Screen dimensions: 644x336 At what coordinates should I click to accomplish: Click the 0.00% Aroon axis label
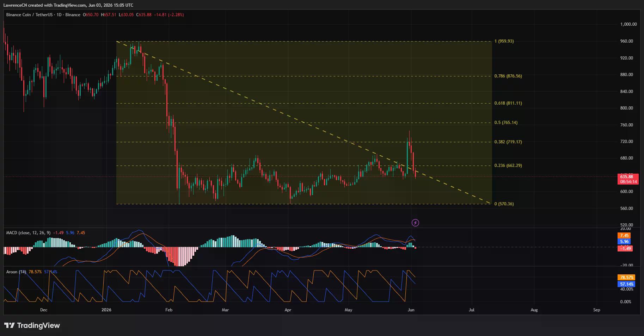[626, 302]
